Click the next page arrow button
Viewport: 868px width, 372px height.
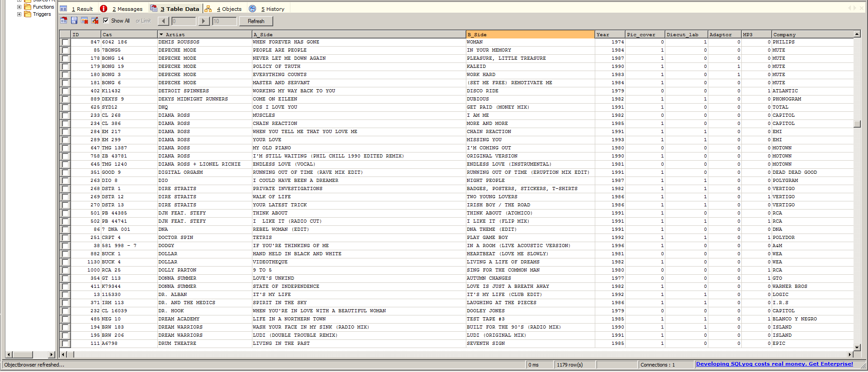click(204, 21)
